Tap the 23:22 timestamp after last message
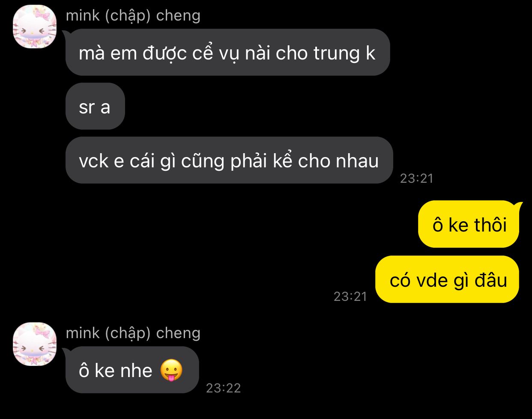This screenshot has width=532, height=419. [223, 388]
